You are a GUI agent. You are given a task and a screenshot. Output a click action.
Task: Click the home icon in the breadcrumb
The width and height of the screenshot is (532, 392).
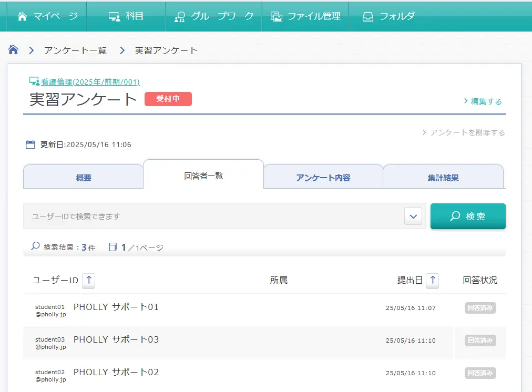(x=13, y=50)
